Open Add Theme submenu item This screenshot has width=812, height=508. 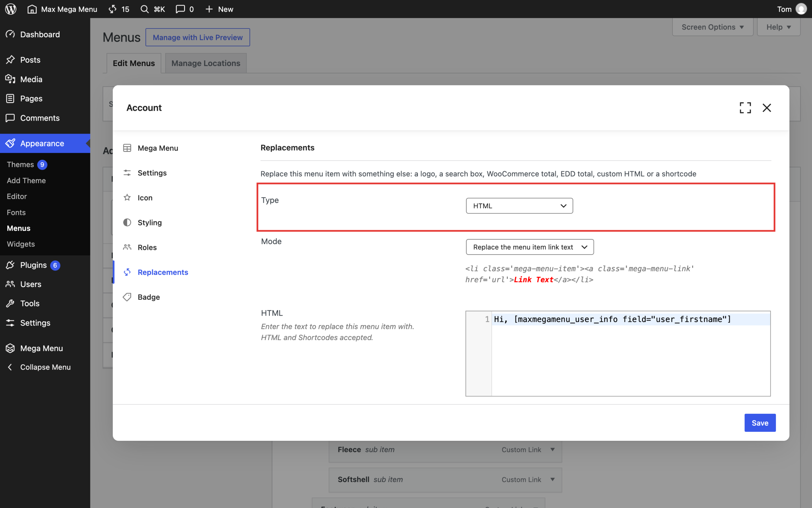pyautogui.click(x=26, y=180)
